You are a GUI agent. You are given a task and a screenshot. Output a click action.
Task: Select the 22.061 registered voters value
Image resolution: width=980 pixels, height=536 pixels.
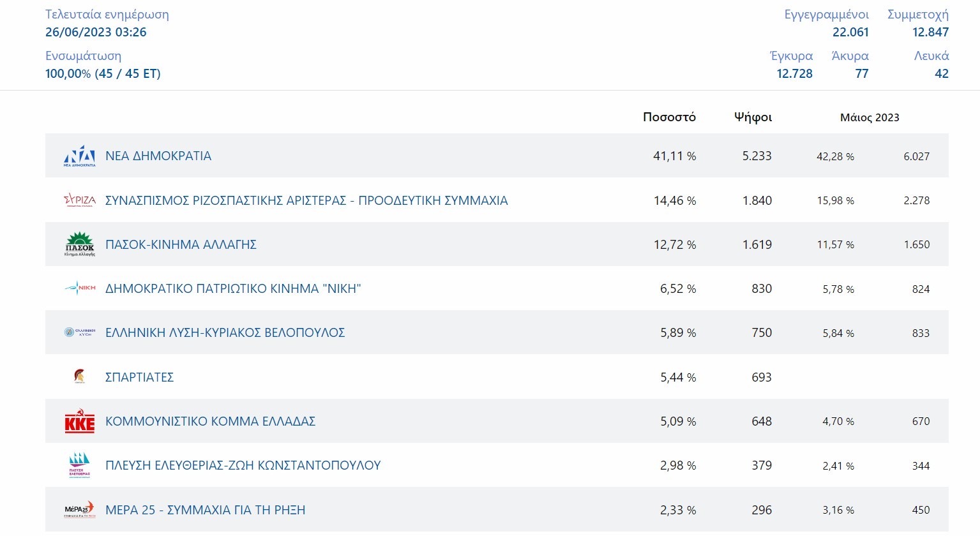pos(850,32)
